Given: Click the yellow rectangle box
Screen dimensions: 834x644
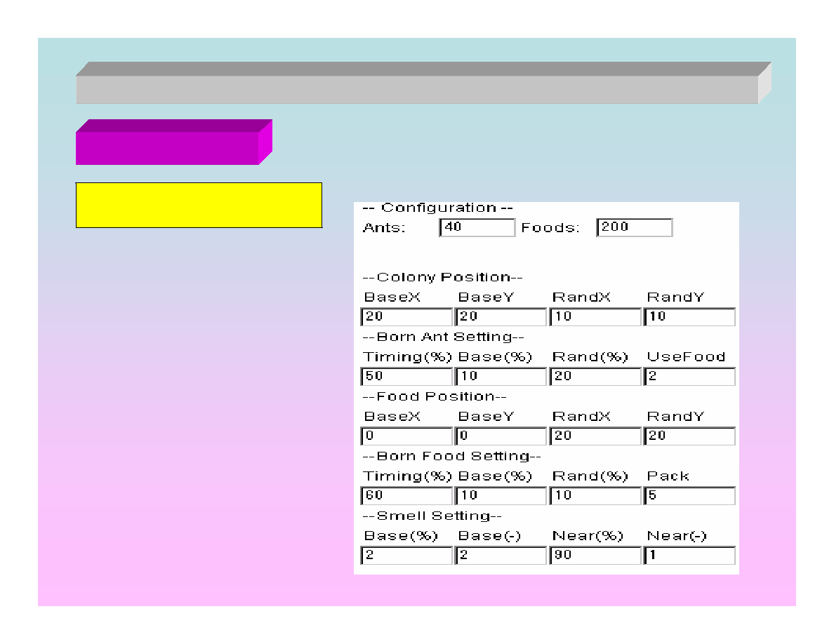Looking at the screenshot, I should tap(199, 205).
